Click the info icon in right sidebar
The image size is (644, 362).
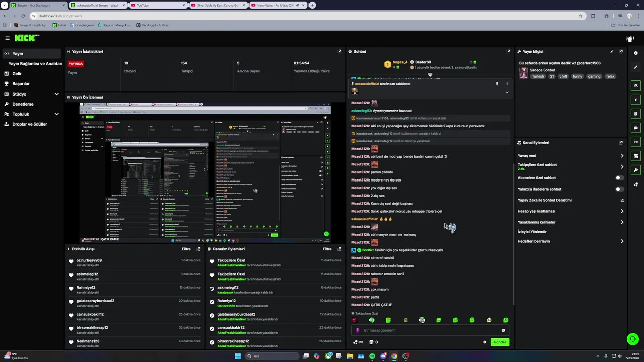(636, 53)
